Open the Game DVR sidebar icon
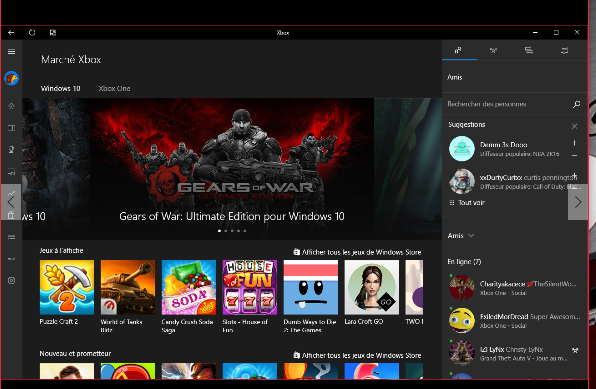This screenshot has height=389, width=596. pos(11,172)
